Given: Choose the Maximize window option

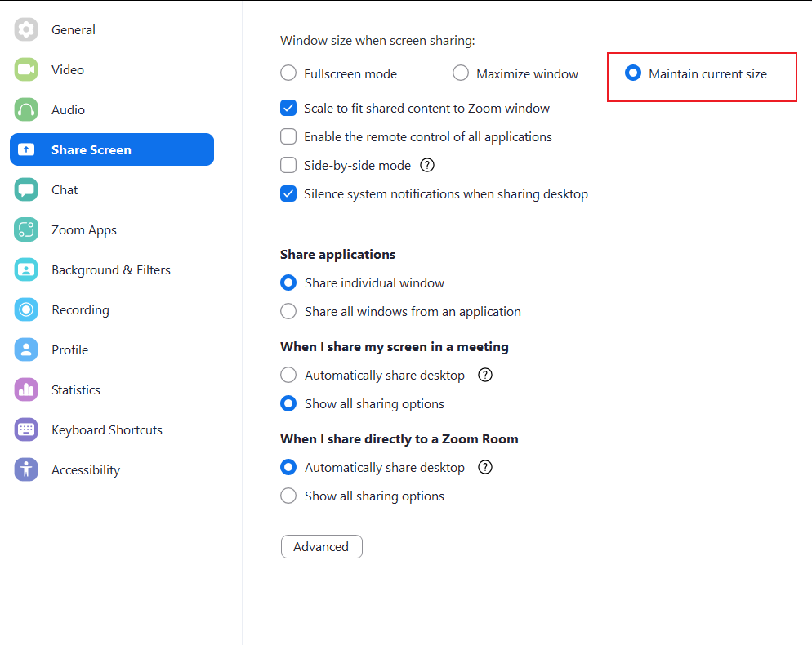Looking at the screenshot, I should click(461, 73).
